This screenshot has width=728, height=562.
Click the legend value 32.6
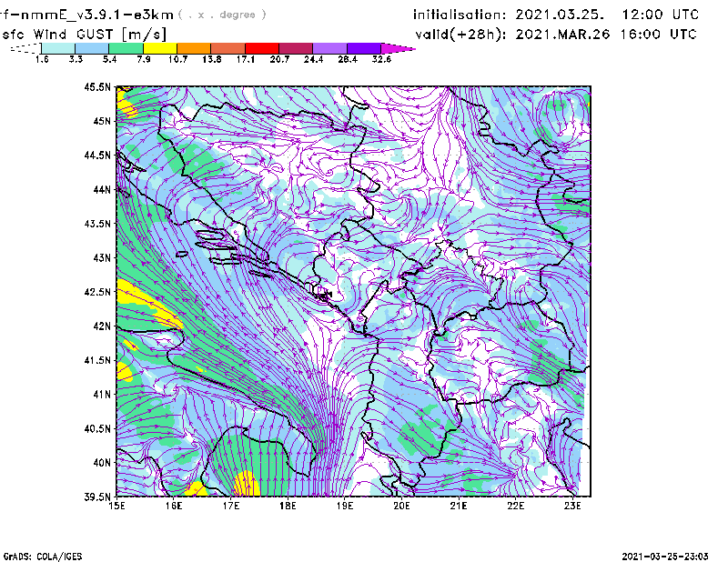coord(381,59)
